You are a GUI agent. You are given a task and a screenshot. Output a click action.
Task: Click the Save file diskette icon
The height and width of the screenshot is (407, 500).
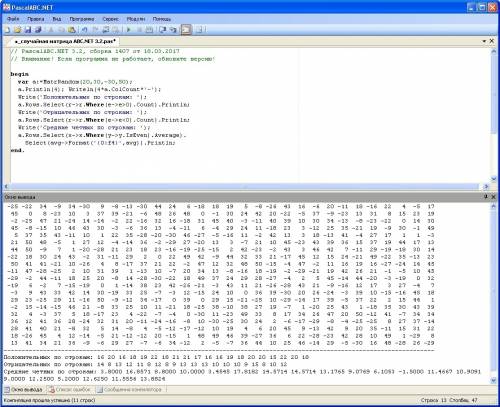[x=28, y=30]
